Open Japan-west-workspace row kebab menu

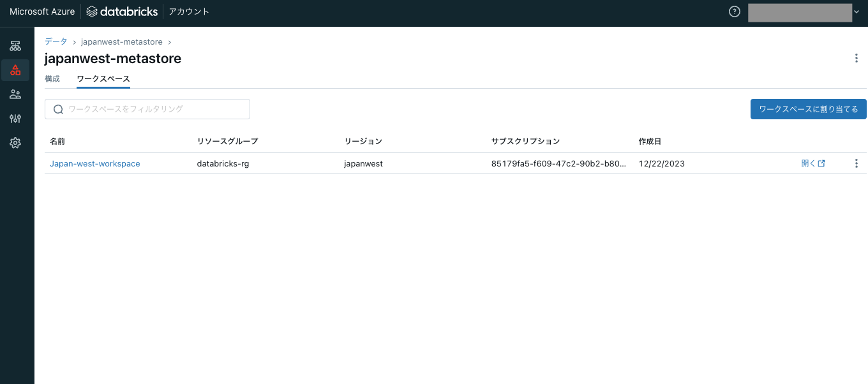click(857, 163)
